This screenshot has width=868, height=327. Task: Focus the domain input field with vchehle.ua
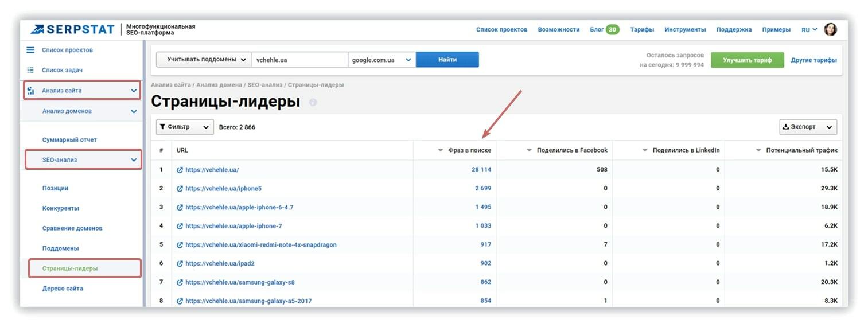[299, 60]
